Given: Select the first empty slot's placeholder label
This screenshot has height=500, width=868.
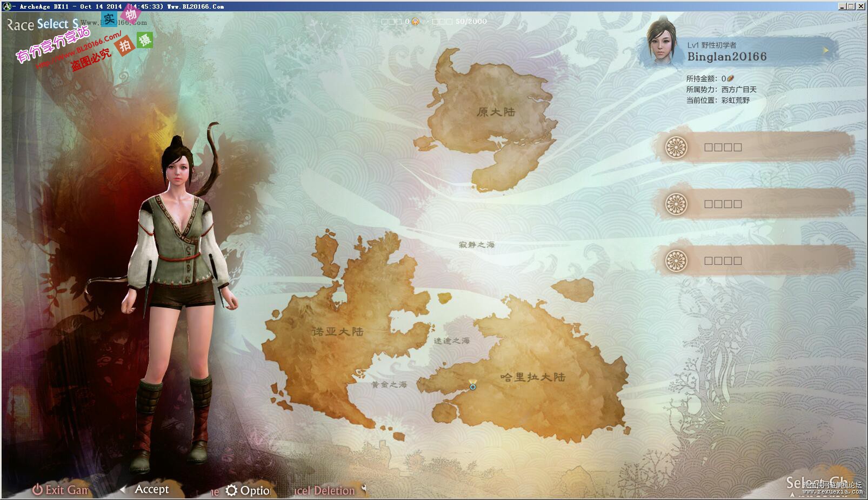Looking at the screenshot, I should tap(723, 147).
